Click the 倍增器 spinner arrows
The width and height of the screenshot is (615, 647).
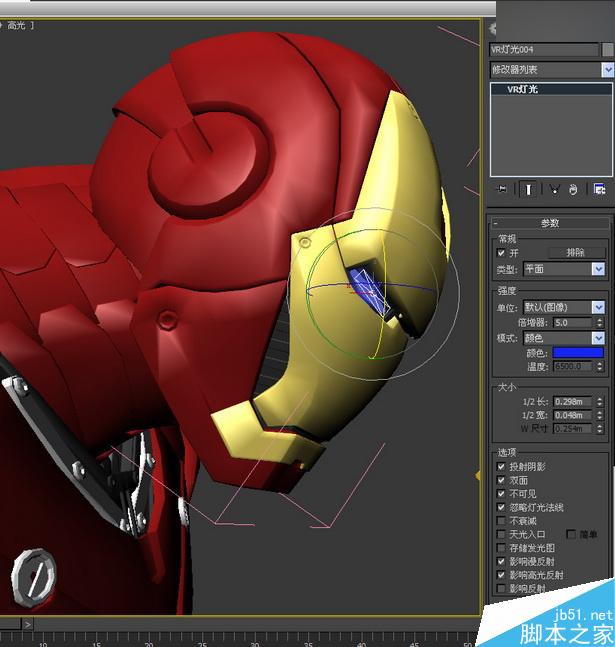600,323
